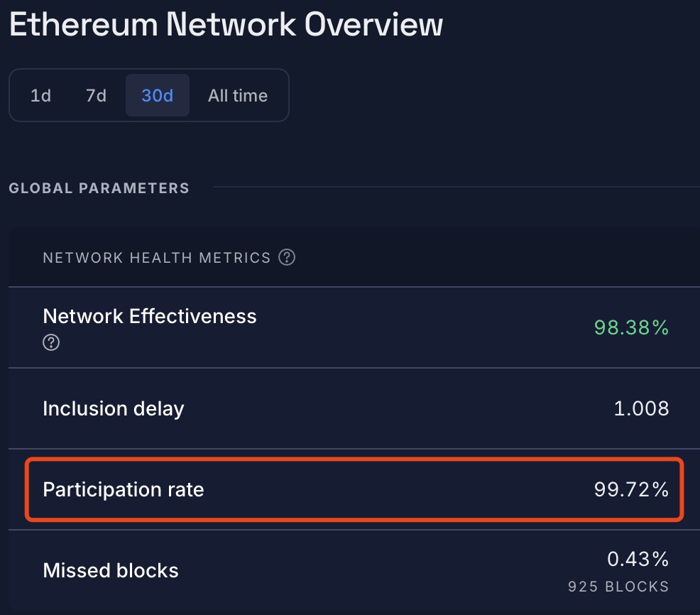
Task: Click the 1.008 inclusion delay value
Action: [641, 408]
